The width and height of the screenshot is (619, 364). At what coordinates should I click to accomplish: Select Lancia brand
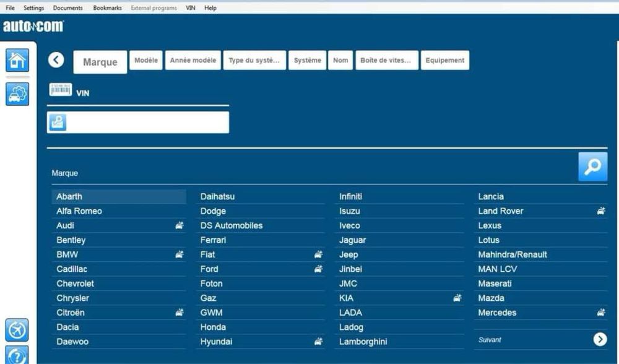540,197
